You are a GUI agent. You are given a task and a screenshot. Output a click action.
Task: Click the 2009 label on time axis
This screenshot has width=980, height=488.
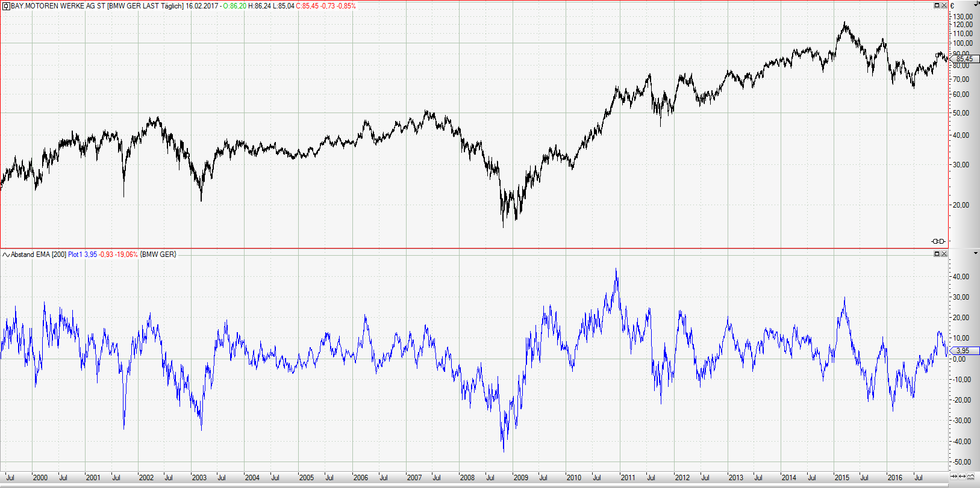520,478
